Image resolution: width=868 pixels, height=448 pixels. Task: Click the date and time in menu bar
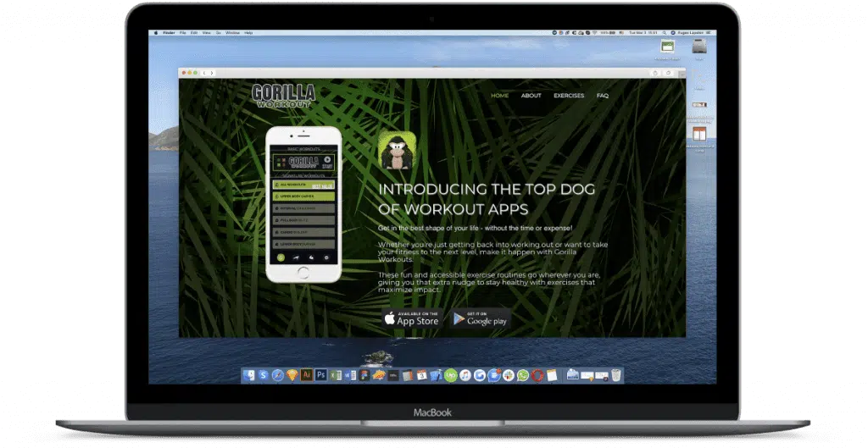643,33
